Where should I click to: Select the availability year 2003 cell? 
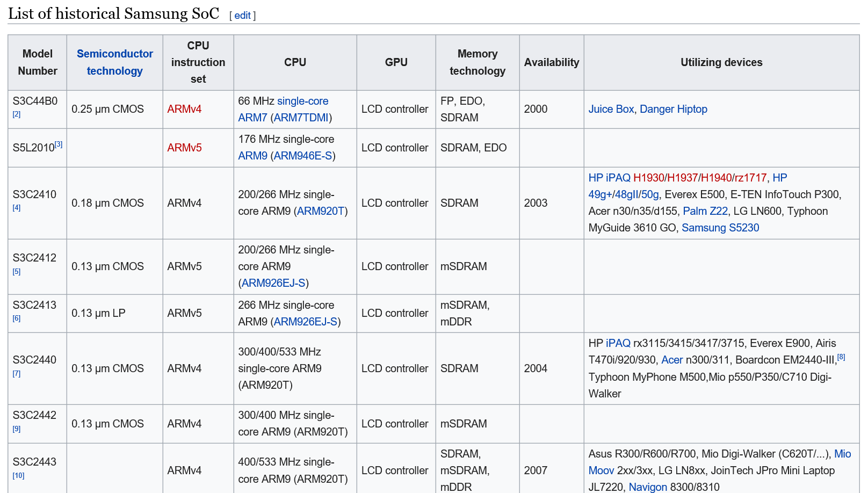point(552,203)
